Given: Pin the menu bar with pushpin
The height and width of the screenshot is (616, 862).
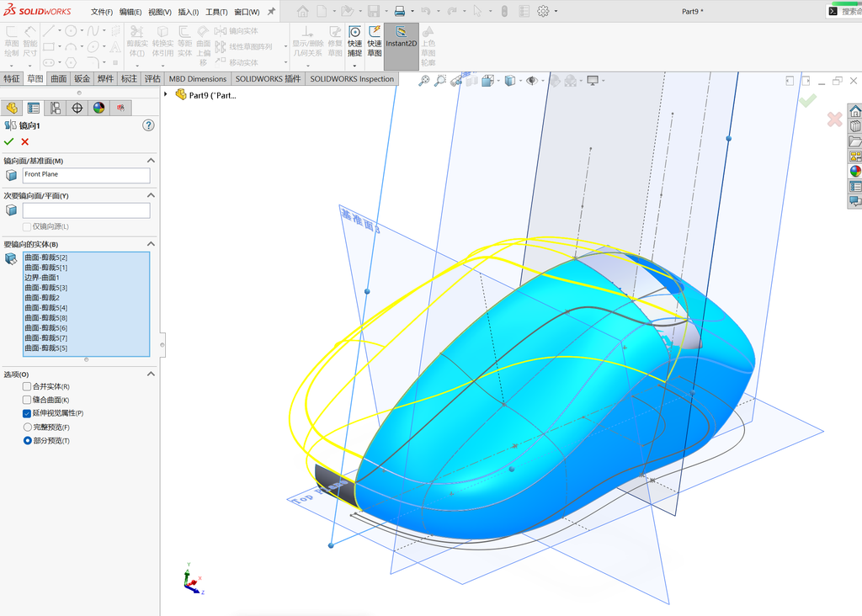Looking at the screenshot, I should pos(272,11).
